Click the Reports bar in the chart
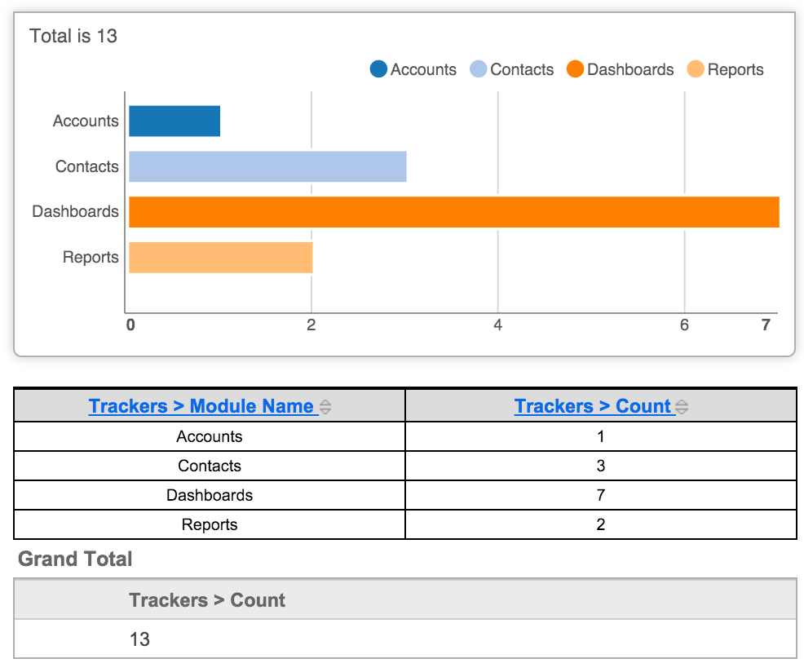804x672 pixels. click(x=220, y=256)
